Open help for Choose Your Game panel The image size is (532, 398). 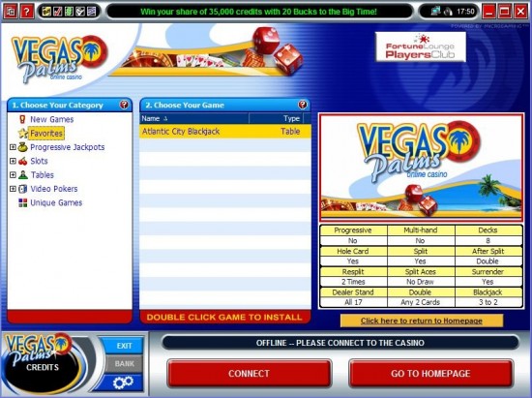[303, 105]
